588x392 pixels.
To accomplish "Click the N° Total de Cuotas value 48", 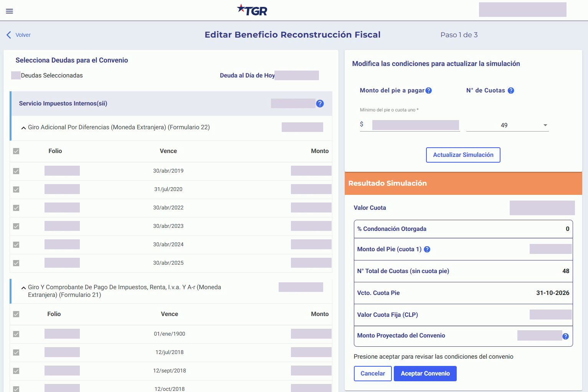I will pos(566,271).
